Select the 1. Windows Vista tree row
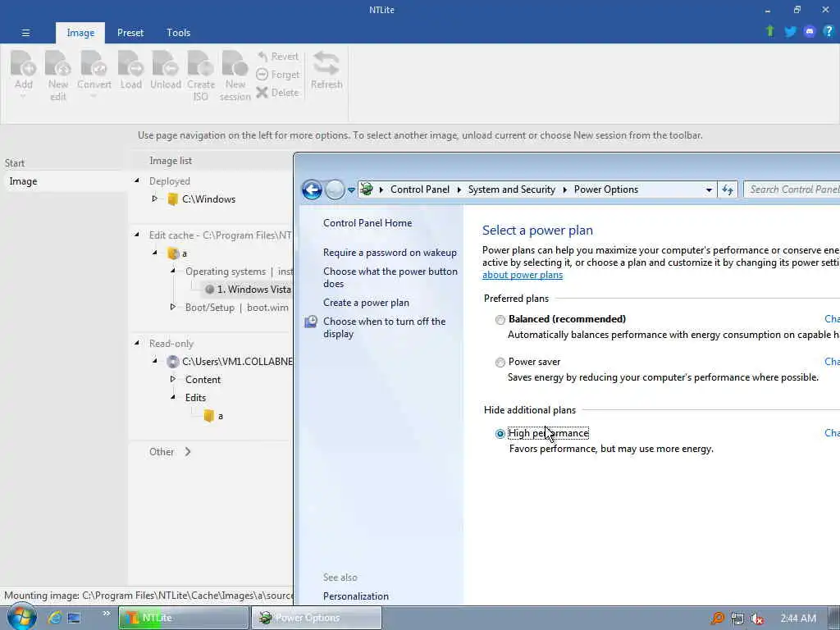The image size is (840, 630). (x=248, y=290)
